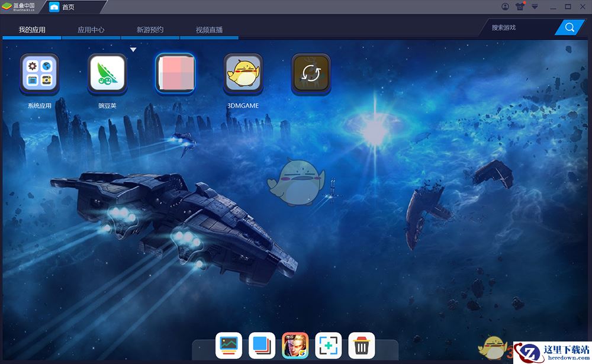Launch the 豌豆荚 app
592x364 pixels.
click(107, 73)
